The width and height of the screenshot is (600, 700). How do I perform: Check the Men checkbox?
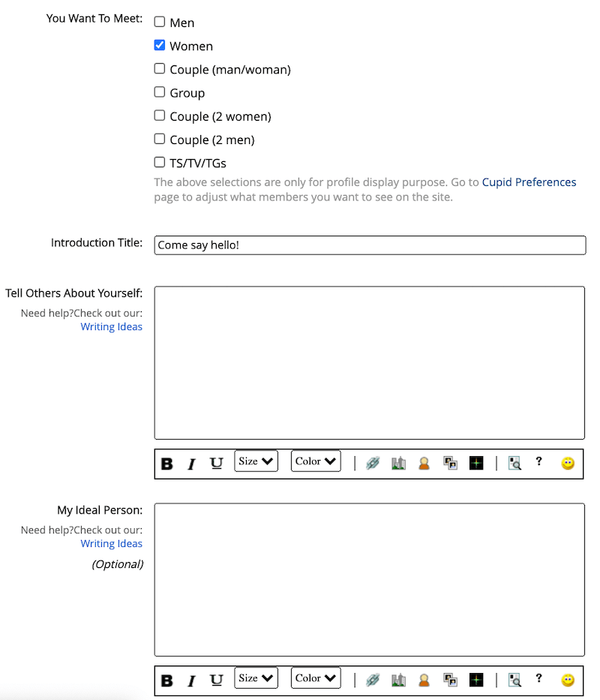click(160, 23)
